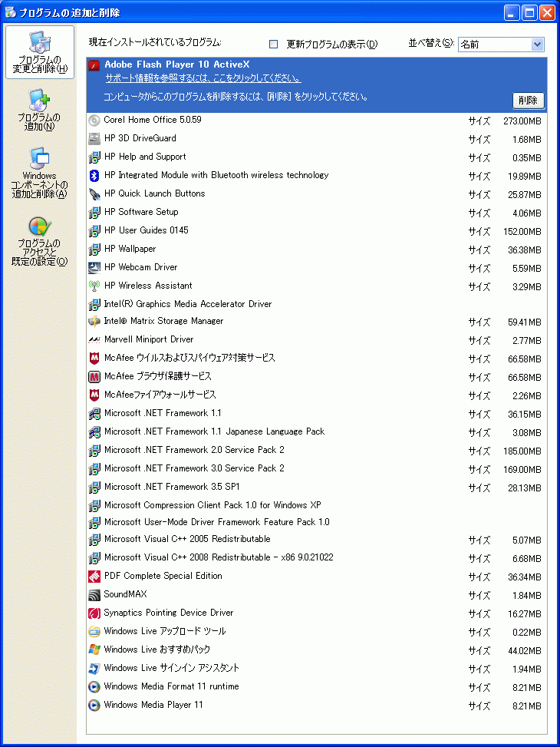Image resolution: width=560 pixels, height=747 pixels.
Task: Click McAfee ウイルスおよびスパイウェア対策サービス shield icon
Action: [x=94, y=359]
